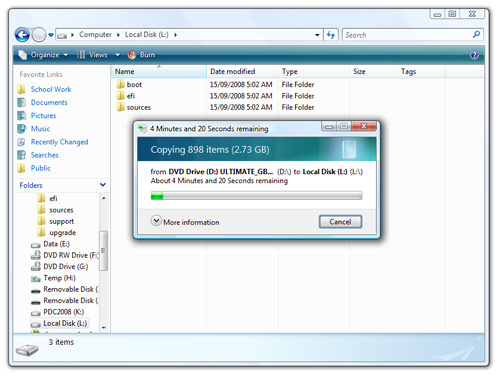Select the boot folder icon in file list

tap(120, 84)
